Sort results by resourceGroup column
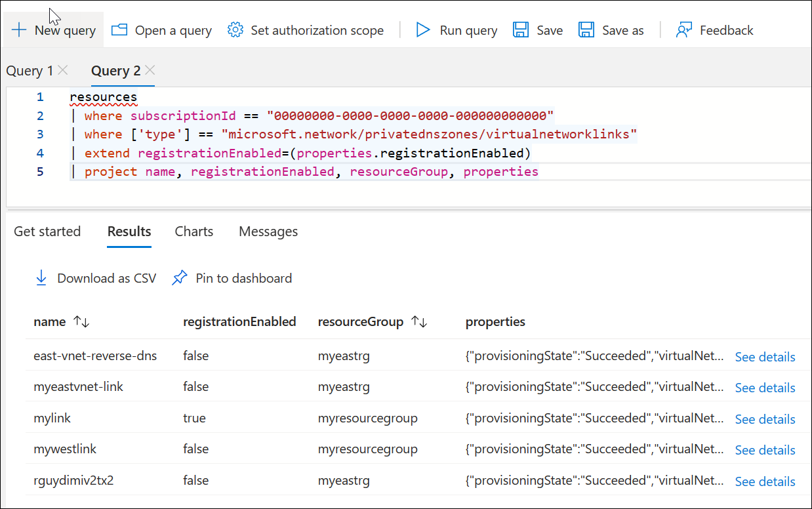Image resolution: width=812 pixels, height=509 pixels. (x=419, y=321)
